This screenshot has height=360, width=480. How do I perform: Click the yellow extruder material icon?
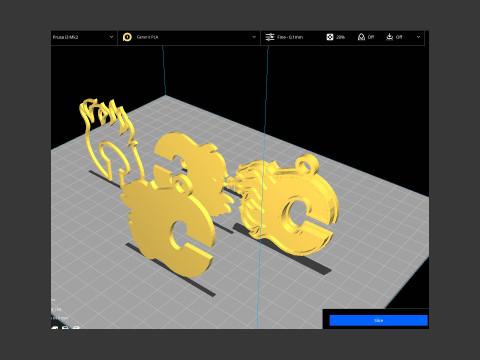pyautogui.click(x=127, y=37)
